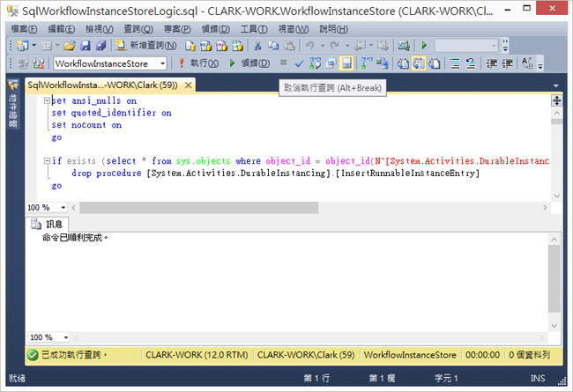Select the 訊息 results tab
Screen dimensions: 573x392
47,224
